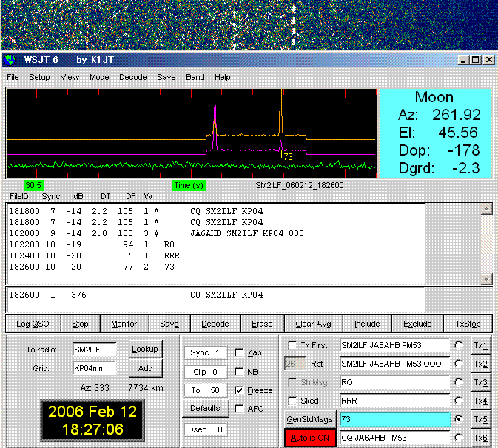Image resolution: width=498 pixels, height=448 pixels.
Task: Open the Band menu
Action: [x=195, y=77]
